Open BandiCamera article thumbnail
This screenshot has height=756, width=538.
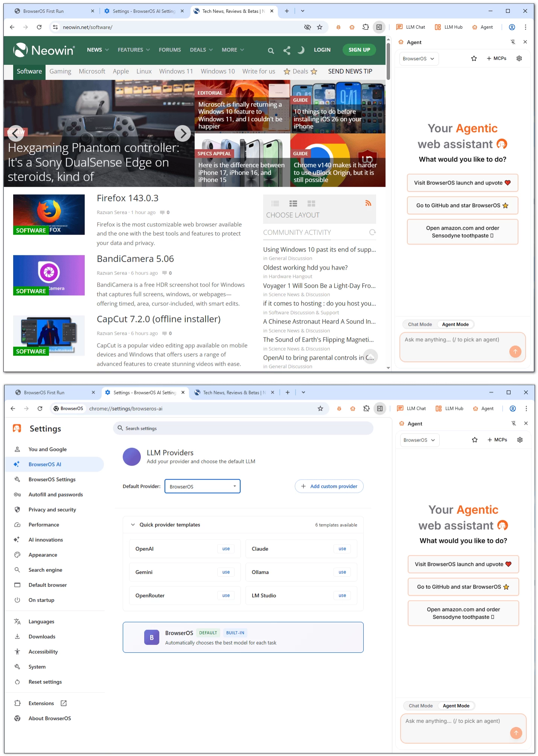click(49, 275)
